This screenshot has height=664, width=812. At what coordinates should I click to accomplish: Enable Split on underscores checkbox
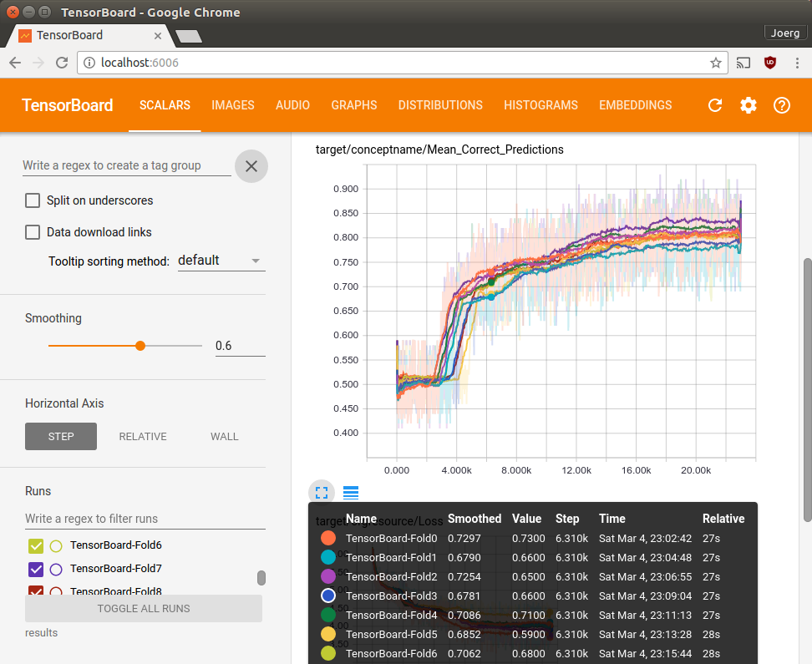pyautogui.click(x=33, y=200)
